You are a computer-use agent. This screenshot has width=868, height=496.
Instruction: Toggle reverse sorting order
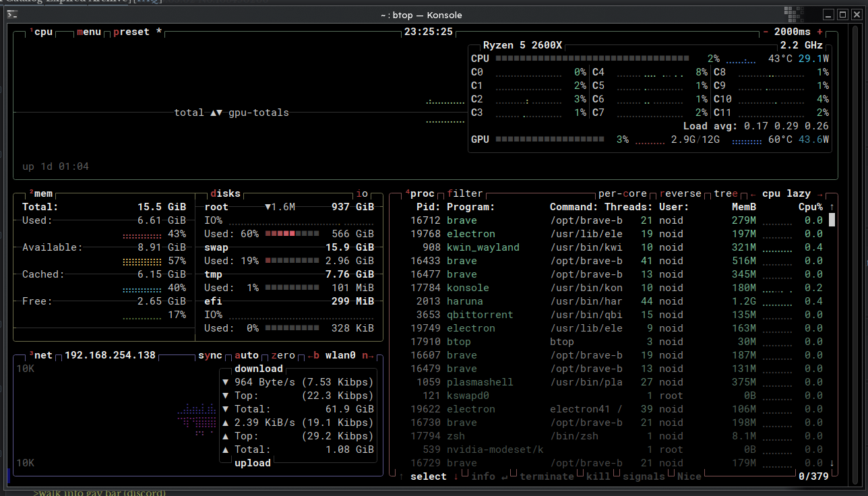[681, 193]
